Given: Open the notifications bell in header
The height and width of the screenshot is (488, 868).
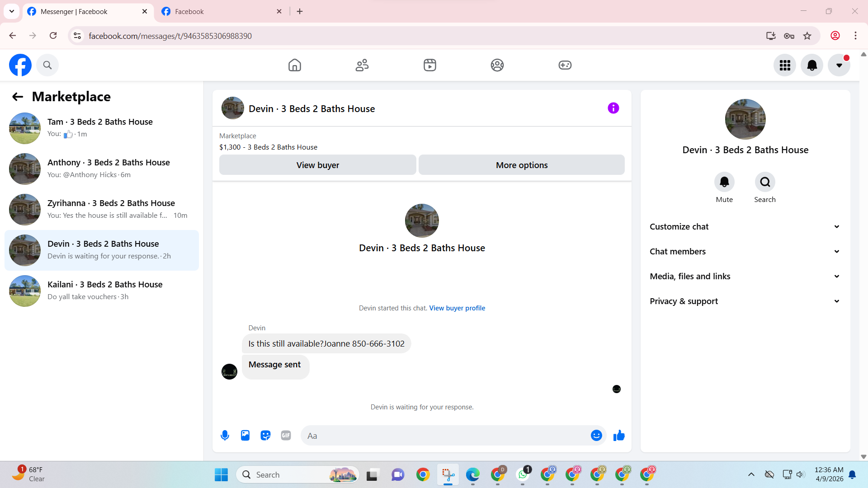Looking at the screenshot, I should [812, 65].
